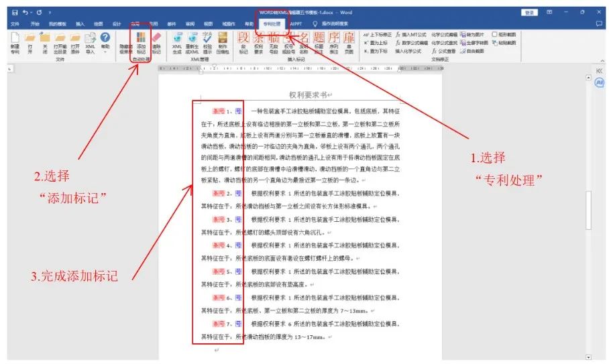This screenshot has width=609, height=364.
Task: Click the ruler tab selector box
Action: tap(10, 68)
